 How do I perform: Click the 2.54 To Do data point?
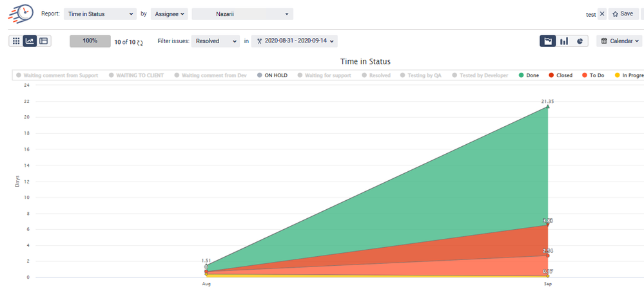point(547,256)
